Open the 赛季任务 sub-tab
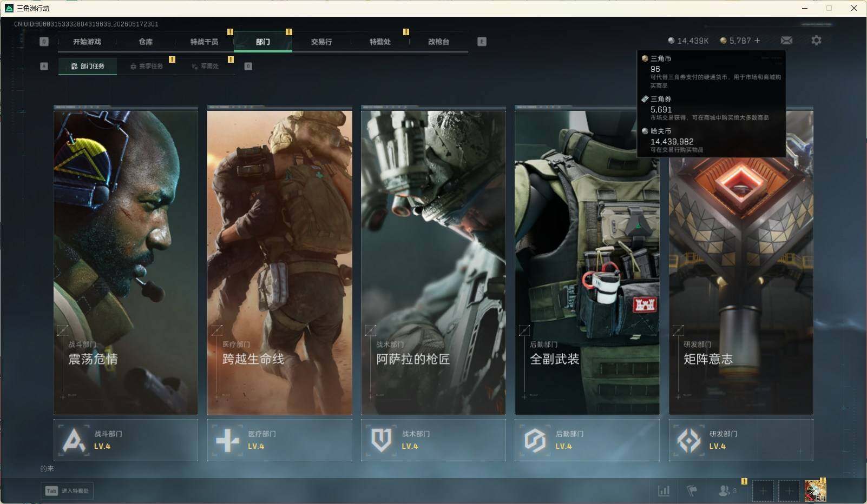 146,66
